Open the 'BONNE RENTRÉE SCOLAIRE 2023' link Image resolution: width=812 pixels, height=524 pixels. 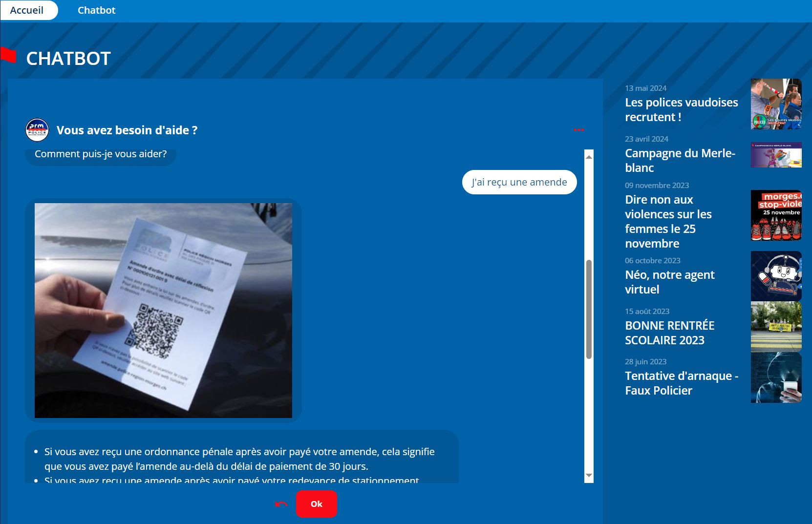[x=670, y=333]
